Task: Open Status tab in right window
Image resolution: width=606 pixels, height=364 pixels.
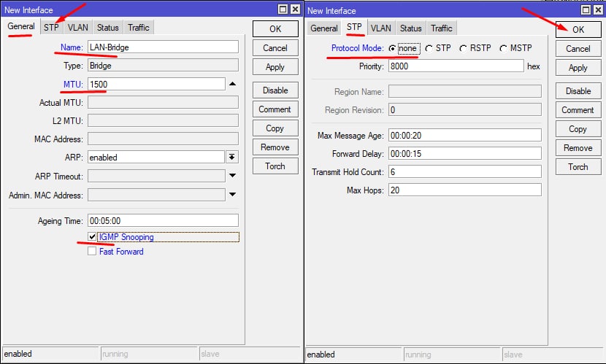Action: click(410, 28)
